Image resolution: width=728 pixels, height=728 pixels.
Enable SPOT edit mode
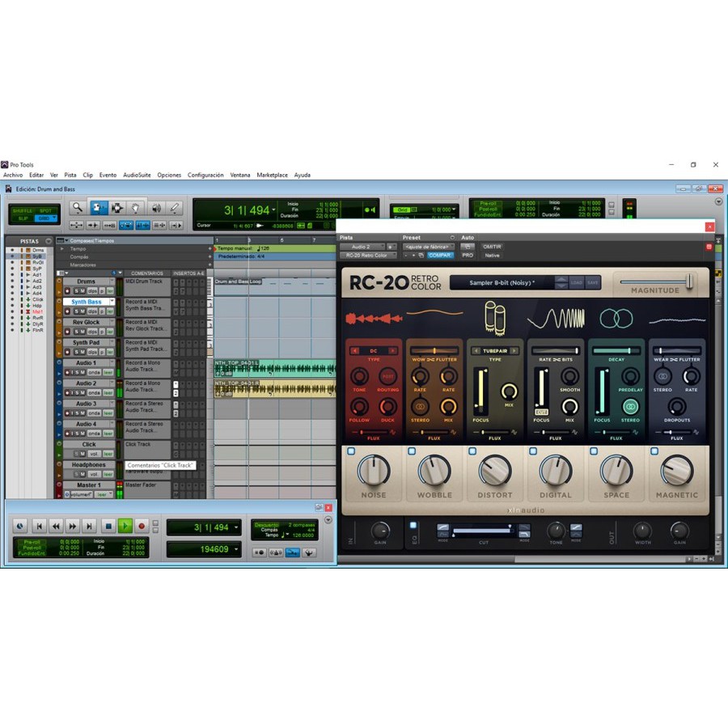[45, 211]
